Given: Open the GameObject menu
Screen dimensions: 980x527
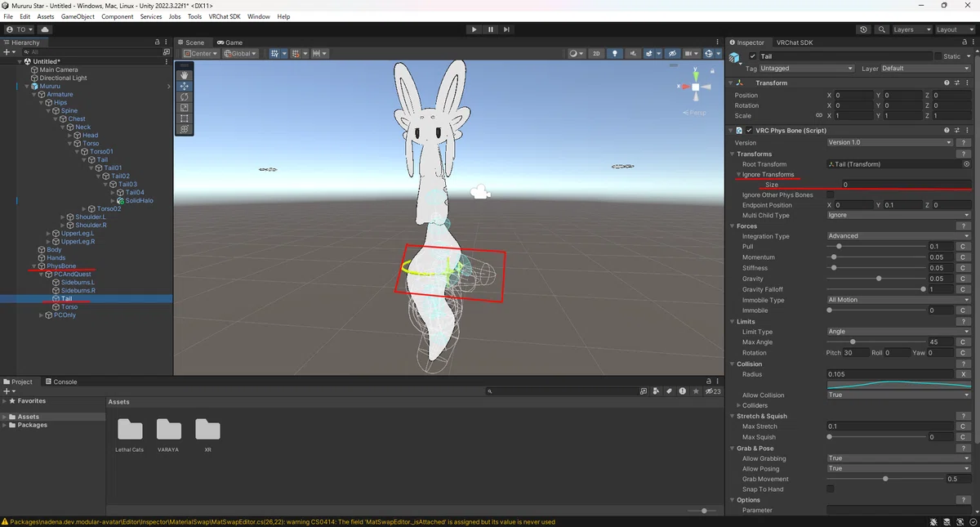Looking at the screenshot, I should pyautogui.click(x=78, y=16).
